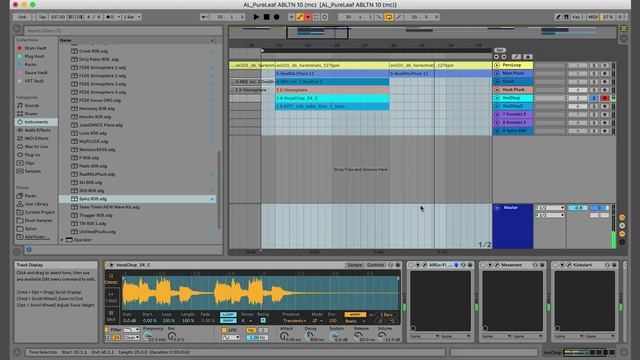Screen dimensions: 640x360
Task: Unfold the Master track
Action: 497,208
